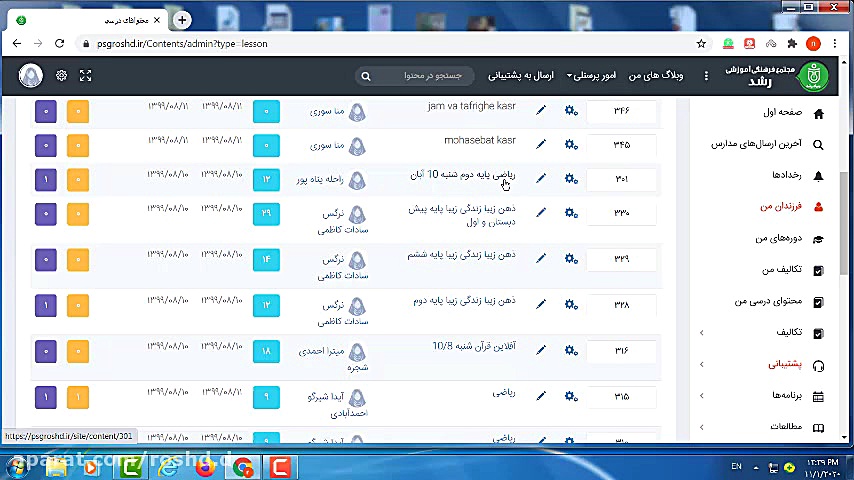Bookmark this page with star icon

(x=701, y=44)
